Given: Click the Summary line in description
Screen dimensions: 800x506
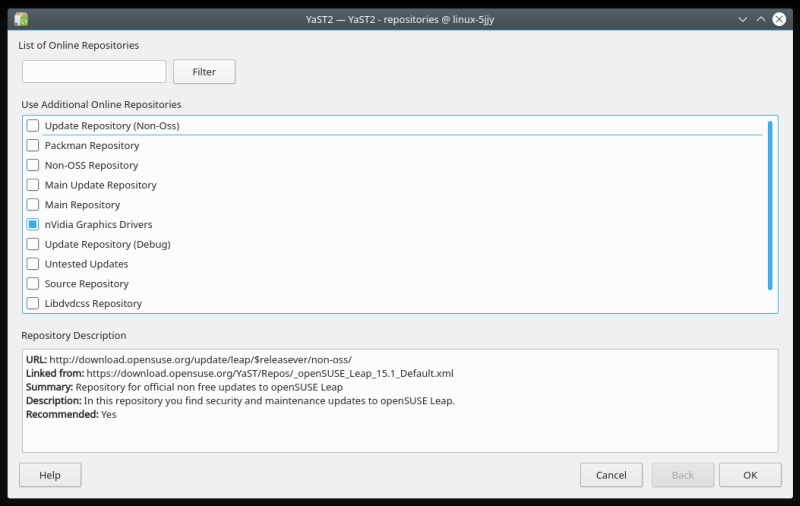Looking at the screenshot, I should click(184, 387).
